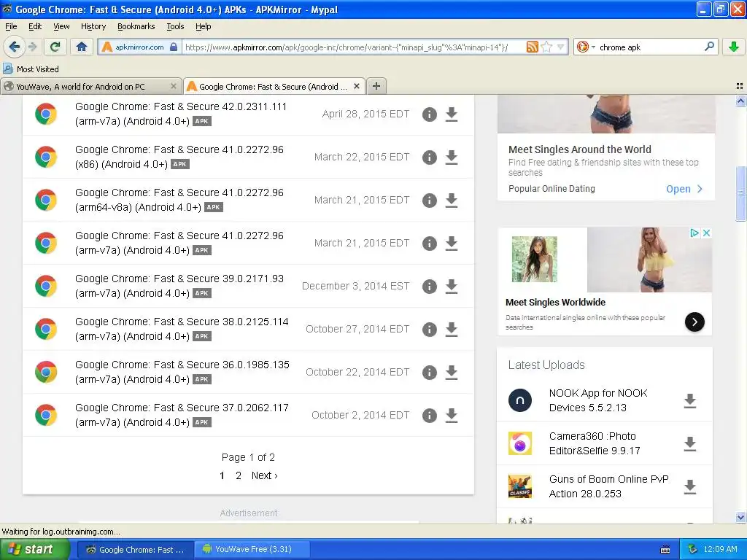The image size is (747, 560).
Task: Click the Camera360 app icon thumbnail
Action: tap(519, 443)
